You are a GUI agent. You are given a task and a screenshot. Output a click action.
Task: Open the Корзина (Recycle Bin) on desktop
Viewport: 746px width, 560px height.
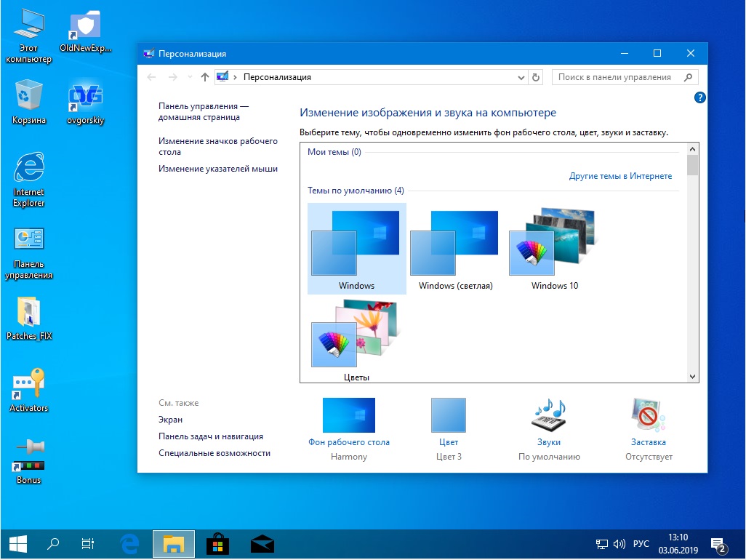pyautogui.click(x=28, y=95)
